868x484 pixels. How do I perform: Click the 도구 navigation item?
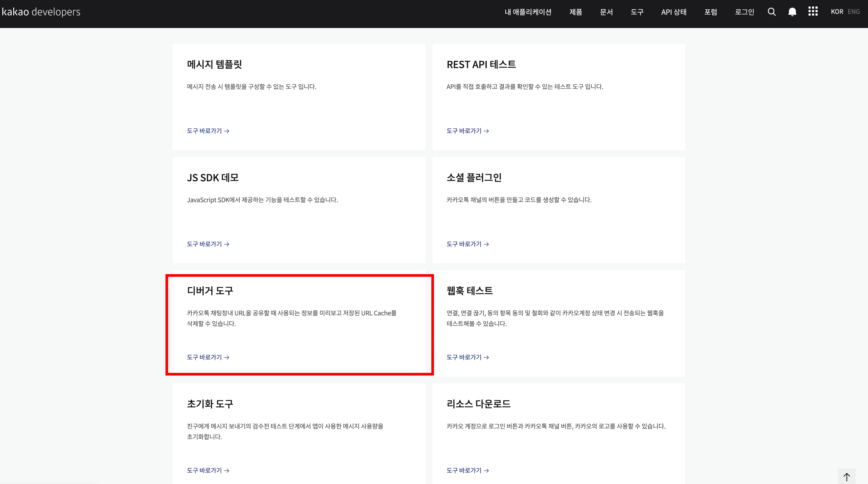pos(637,12)
